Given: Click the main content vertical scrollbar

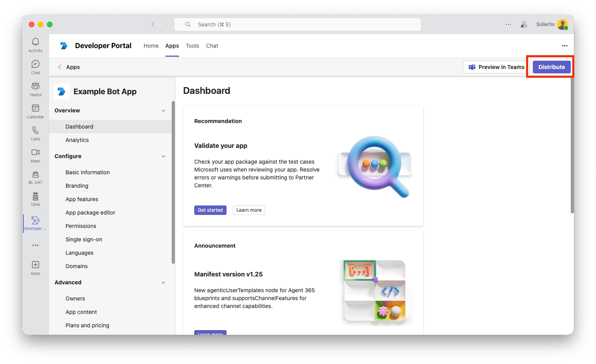Looking at the screenshot, I should pos(572,146).
